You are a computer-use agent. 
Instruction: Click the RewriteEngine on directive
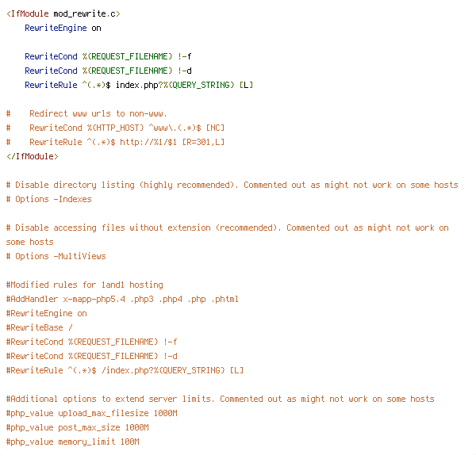(x=63, y=29)
